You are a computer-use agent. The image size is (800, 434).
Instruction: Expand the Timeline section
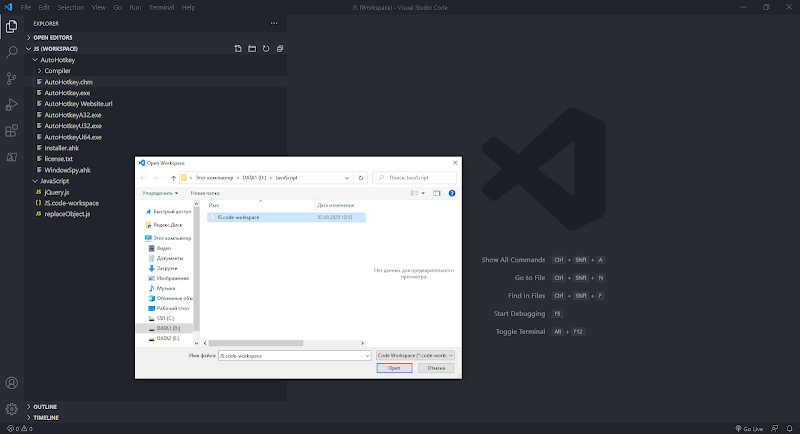tap(46, 418)
